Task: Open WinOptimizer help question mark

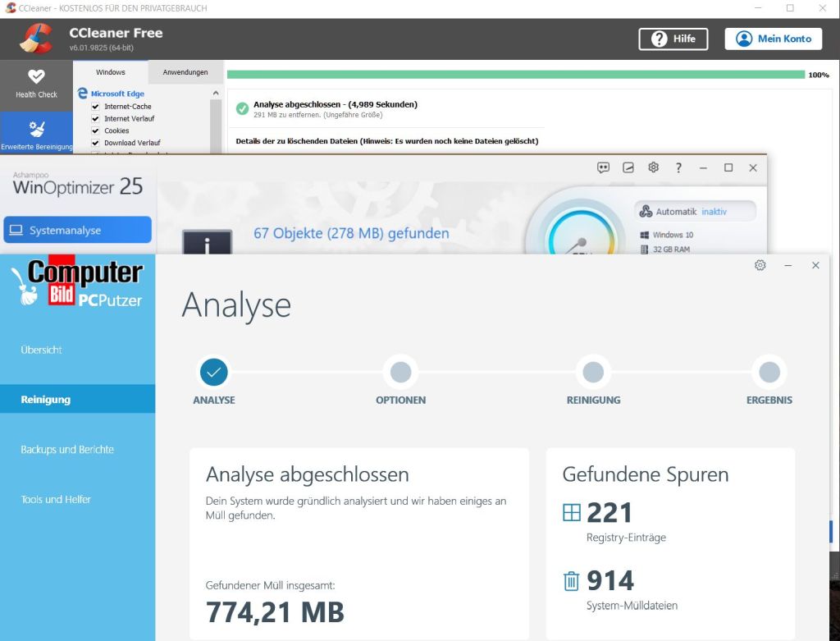Action: [678, 167]
